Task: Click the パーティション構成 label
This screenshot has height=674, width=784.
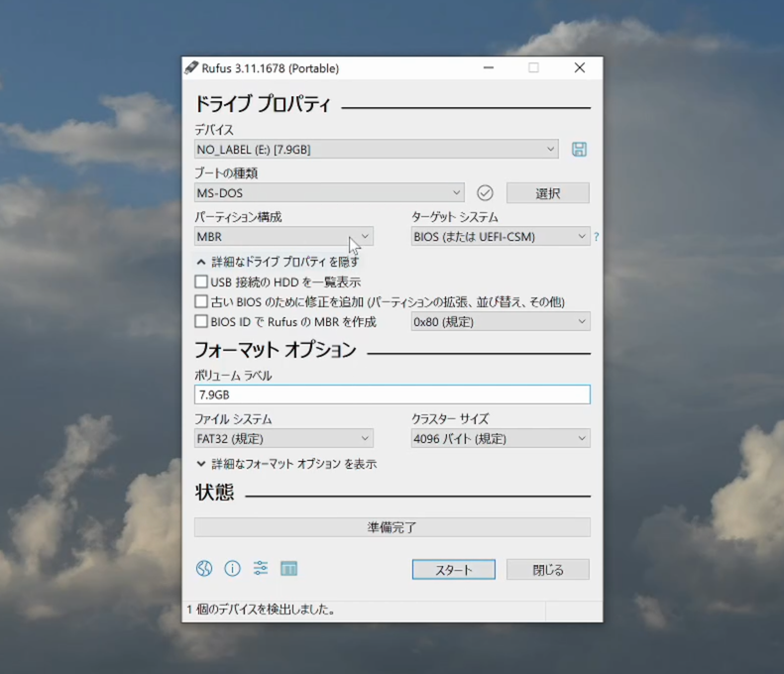Action: [238, 217]
